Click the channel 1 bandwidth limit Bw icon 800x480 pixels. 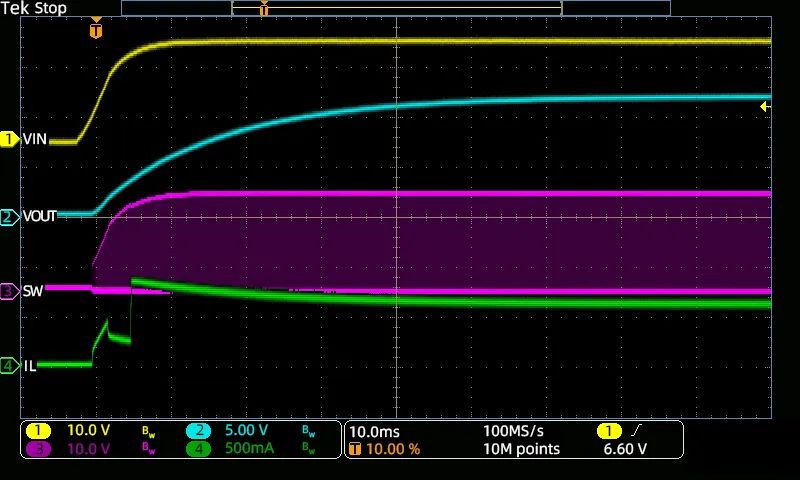148,432
